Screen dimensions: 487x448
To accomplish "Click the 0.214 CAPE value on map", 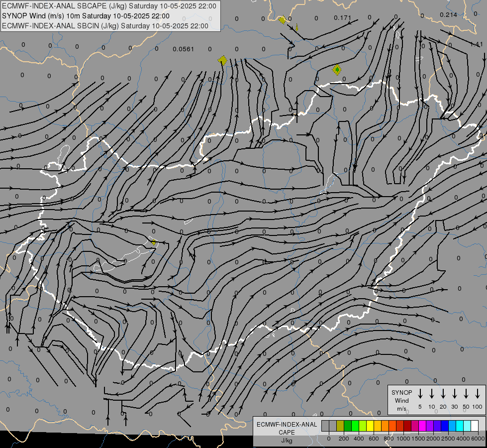I will (449, 14).
